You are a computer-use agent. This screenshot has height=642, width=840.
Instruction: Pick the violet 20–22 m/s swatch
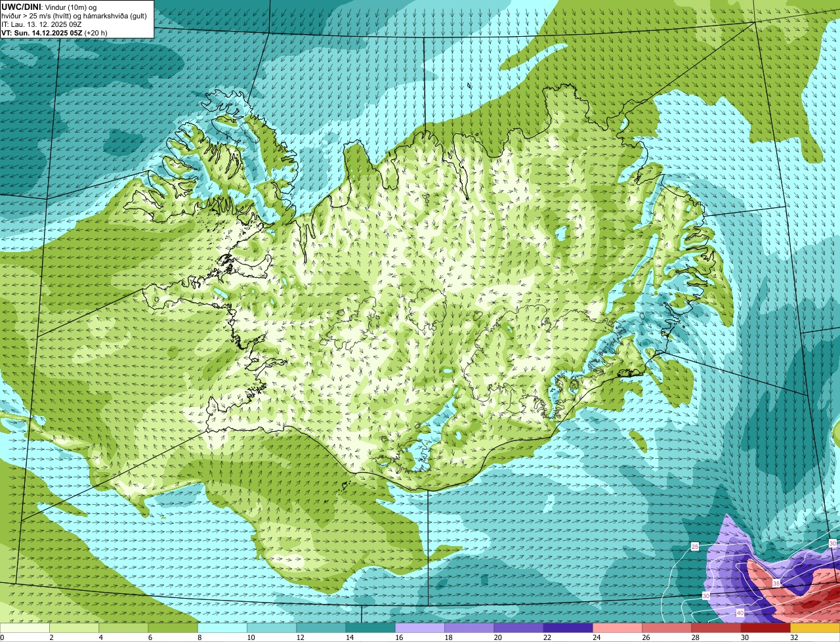click(519, 628)
